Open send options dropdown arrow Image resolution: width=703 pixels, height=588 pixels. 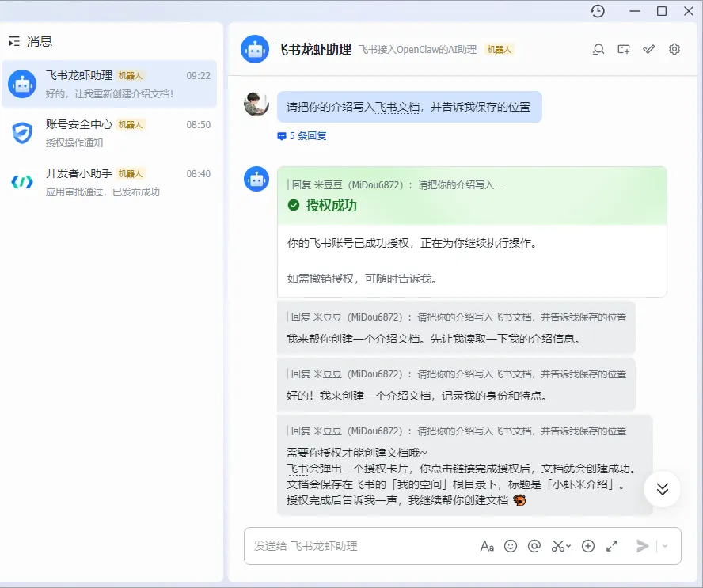click(665, 546)
